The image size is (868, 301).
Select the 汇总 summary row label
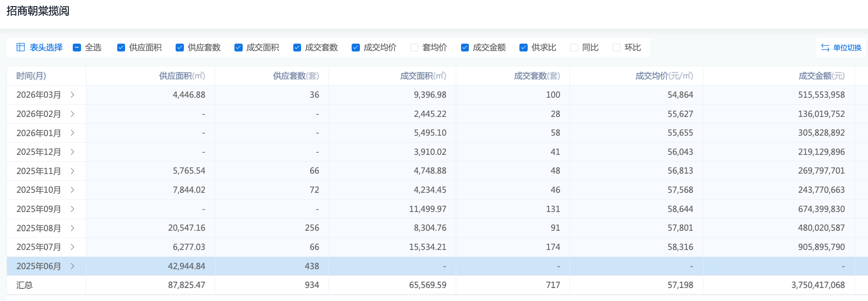[24, 285]
